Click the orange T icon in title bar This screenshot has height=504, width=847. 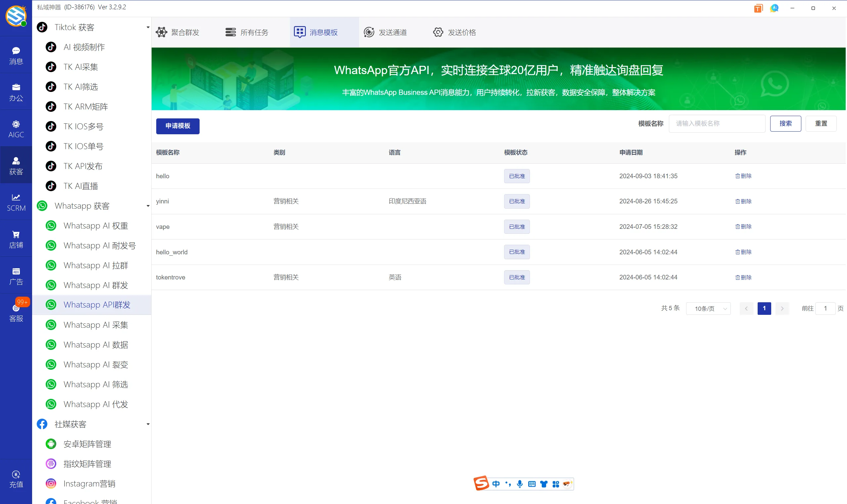click(x=758, y=8)
